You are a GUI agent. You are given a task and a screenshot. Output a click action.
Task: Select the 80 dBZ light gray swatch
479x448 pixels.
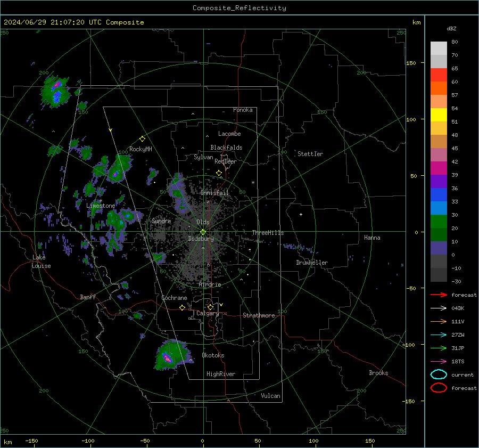click(439, 48)
